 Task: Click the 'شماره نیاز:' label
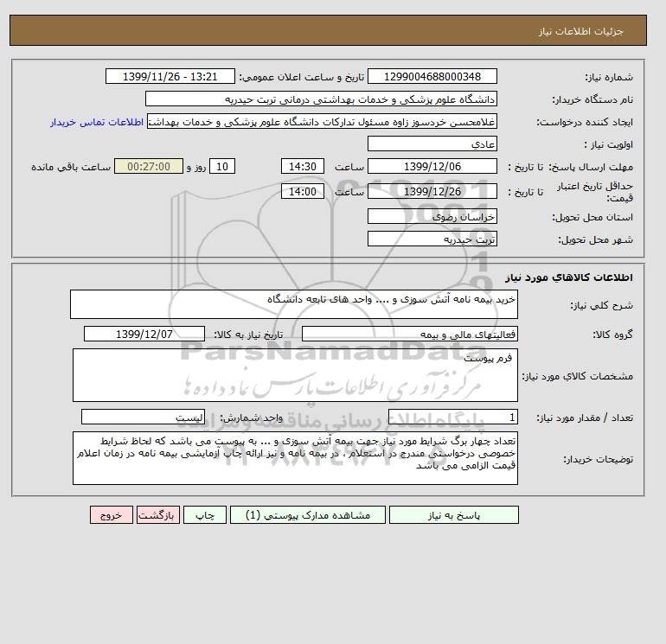609,77
